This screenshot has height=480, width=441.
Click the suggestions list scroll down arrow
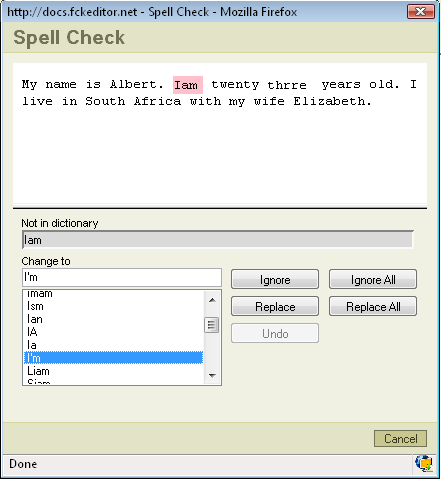point(212,375)
